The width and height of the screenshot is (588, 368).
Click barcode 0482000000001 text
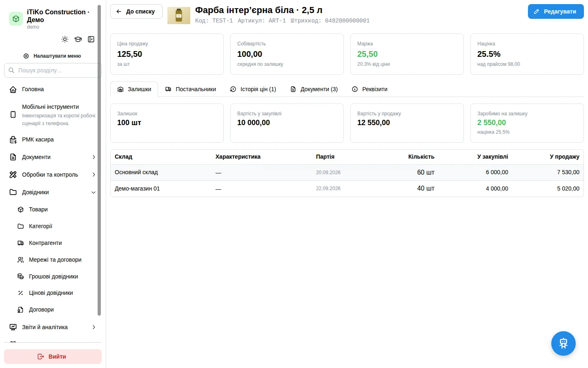click(x=347, y=20)
